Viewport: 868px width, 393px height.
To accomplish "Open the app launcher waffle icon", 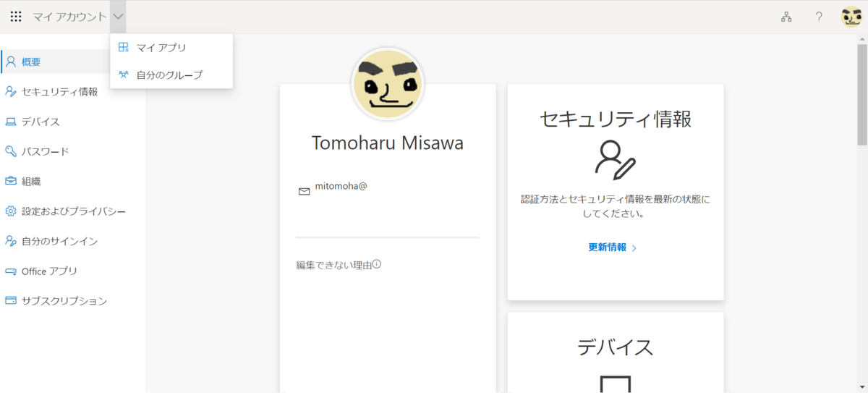I will point(16,17).
